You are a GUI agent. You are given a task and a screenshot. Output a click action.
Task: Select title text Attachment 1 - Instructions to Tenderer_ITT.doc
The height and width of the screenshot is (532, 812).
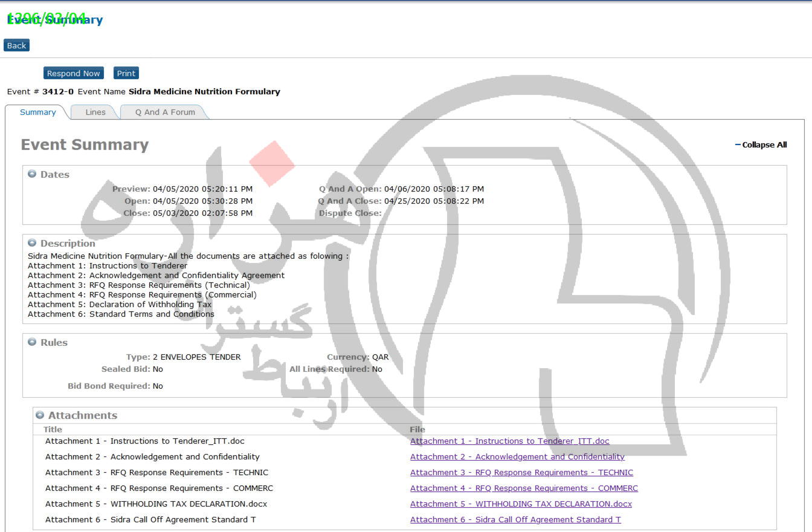(x=145, y=441)
